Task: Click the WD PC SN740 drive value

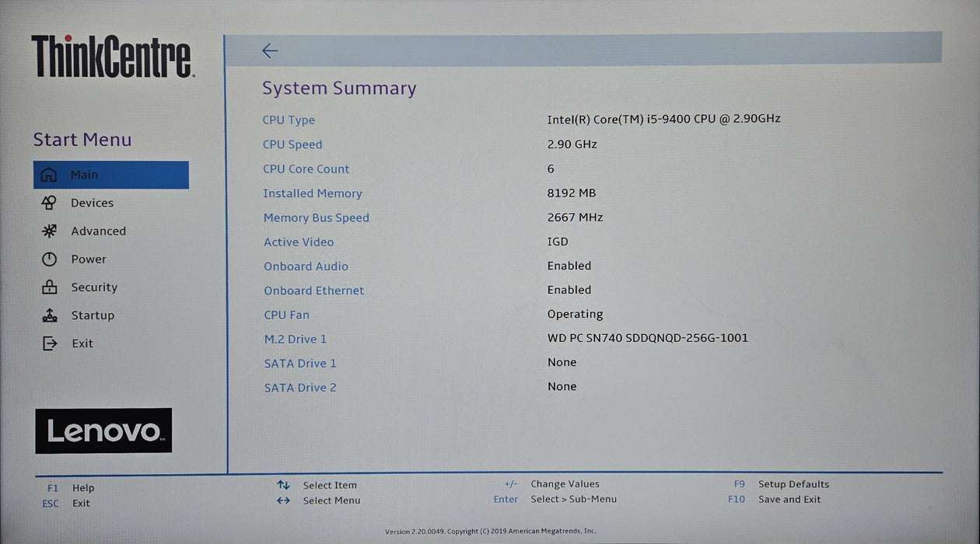Action: [648, 338]
